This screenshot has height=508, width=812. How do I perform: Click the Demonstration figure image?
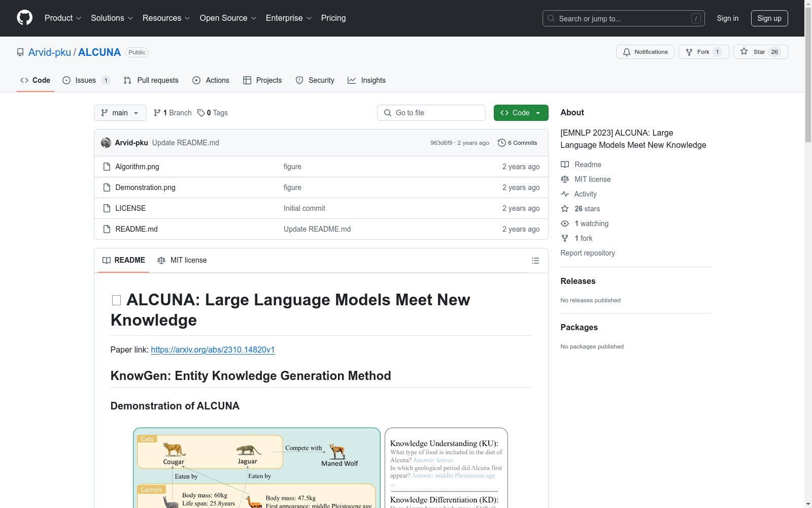(321, 467)
